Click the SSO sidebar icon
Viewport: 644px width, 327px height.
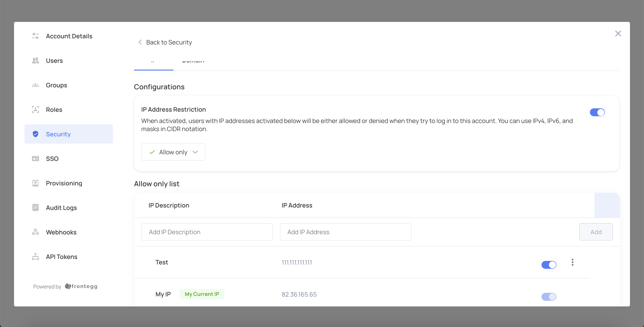click(35, 158)
